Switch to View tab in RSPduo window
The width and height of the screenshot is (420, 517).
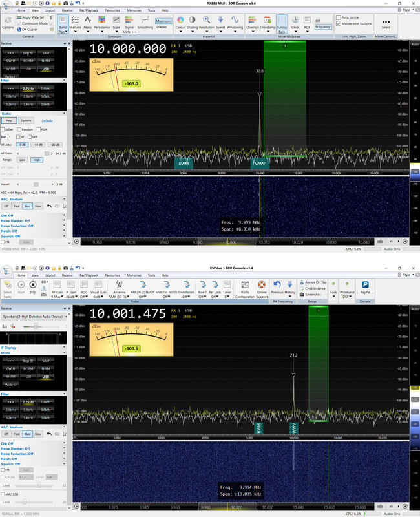36,275
